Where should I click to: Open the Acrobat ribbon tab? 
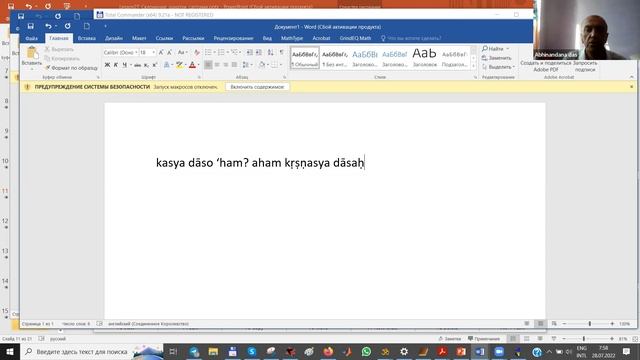(x=321, y=38)
